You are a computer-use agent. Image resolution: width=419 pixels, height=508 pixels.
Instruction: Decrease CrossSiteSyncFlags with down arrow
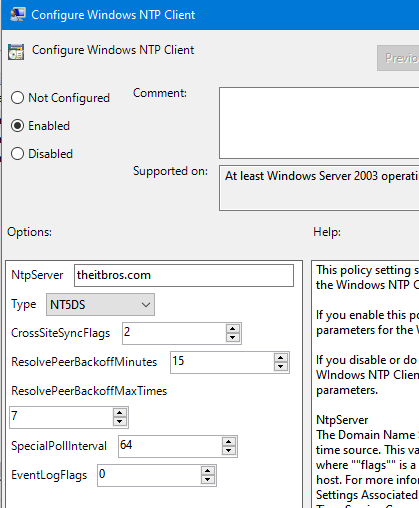pos(233,337)
